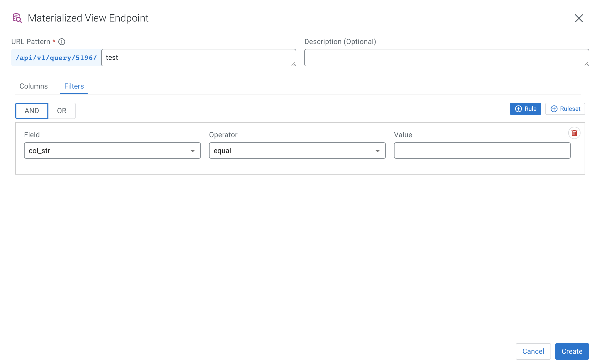
Task: Switch condition to OR
Action: 62,111
